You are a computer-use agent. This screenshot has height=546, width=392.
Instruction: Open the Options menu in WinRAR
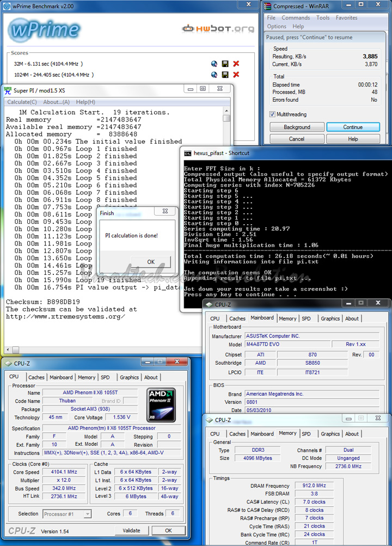click(277, 27)
